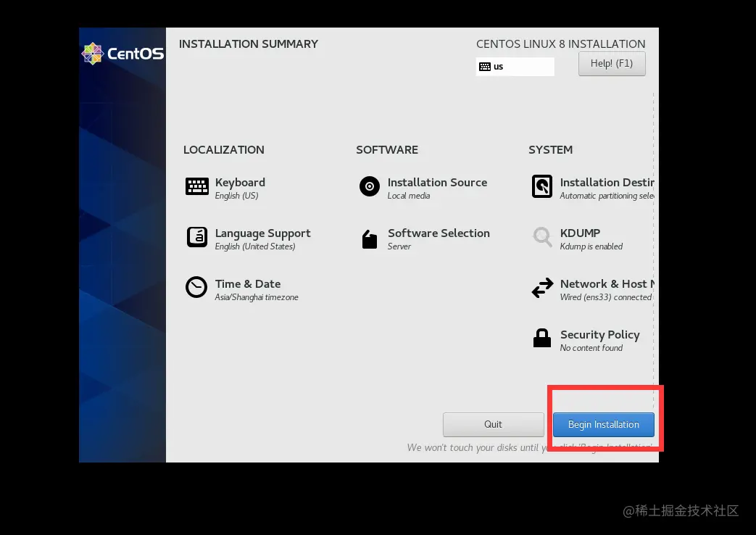Click the 'Automatic partitioning' status text

pos(607,196)
